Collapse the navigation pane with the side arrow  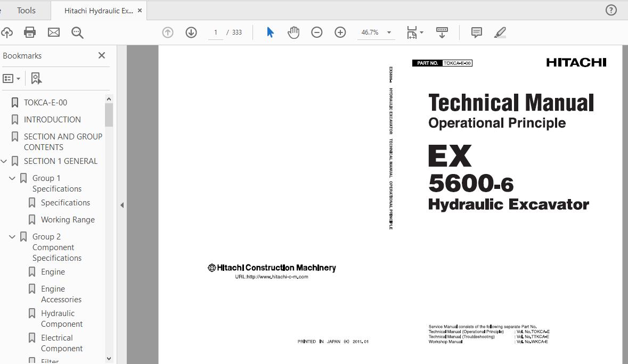tap(122, 205)
